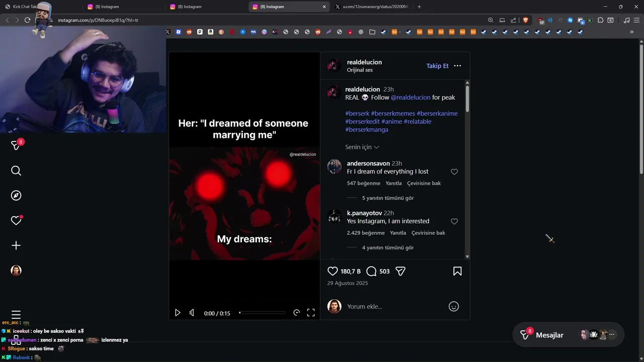The width and height of the screenshot is (644, 362).
Task: Open the three-dot option in Mesajlar widget
Action: tap(611, 334)
